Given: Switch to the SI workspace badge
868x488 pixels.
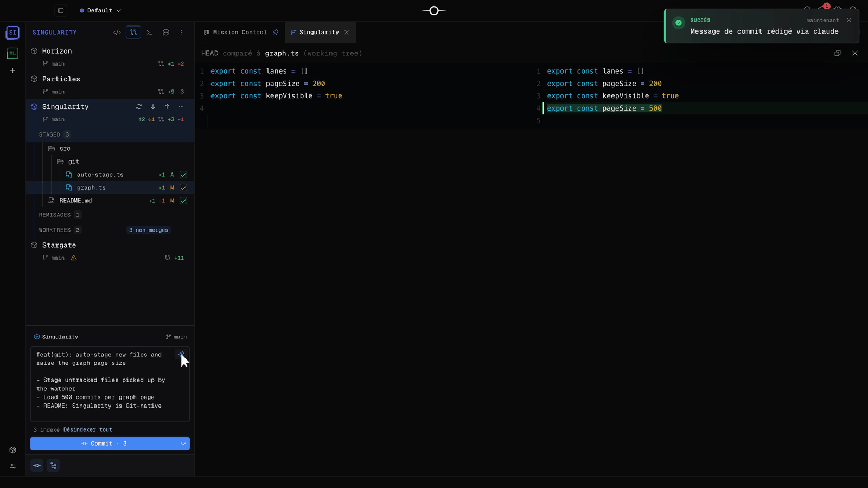Looking at the screenshot, I should (x=12, y=33).
